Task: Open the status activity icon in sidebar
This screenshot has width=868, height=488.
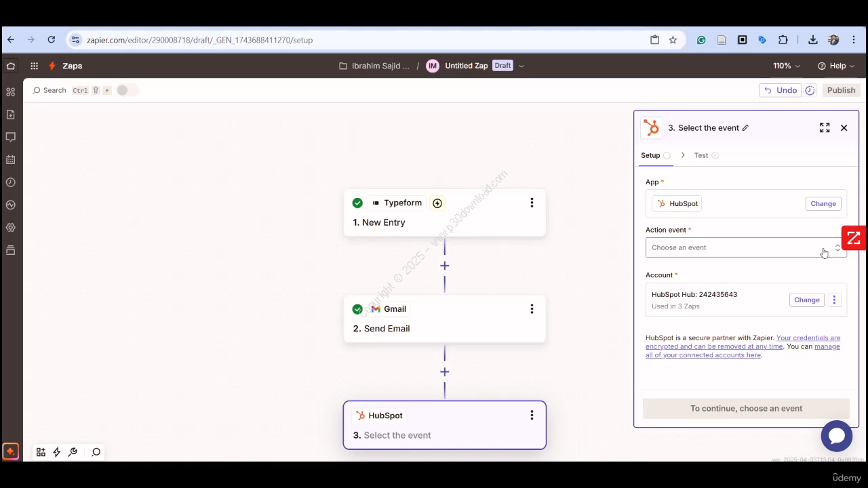Action: [11, 205]
